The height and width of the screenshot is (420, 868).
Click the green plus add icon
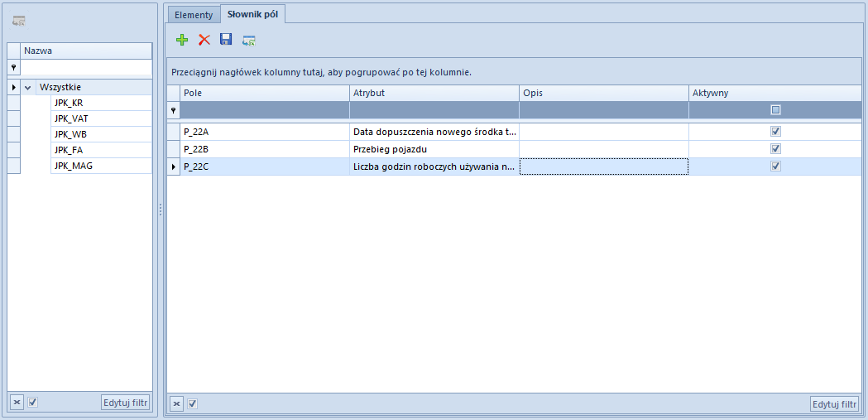tap(182, 40)
